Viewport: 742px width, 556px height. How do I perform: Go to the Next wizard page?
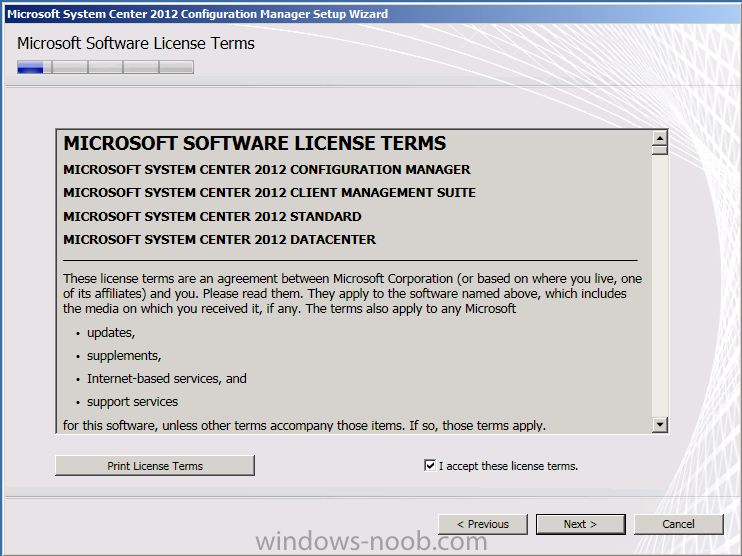tap(581, 524)
